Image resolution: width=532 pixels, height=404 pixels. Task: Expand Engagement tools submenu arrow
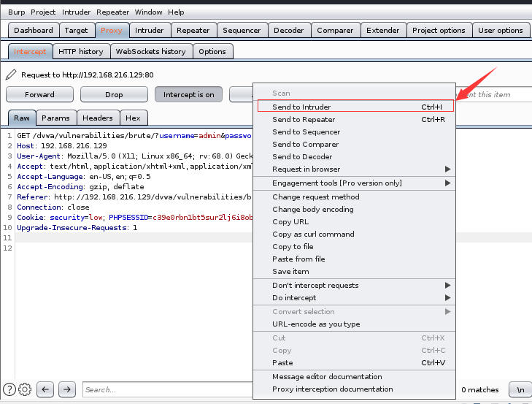click(x=447, y=183)
